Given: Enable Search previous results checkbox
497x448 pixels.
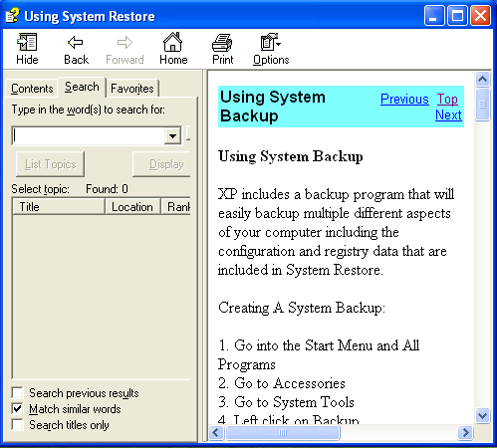Looking at the screenshot, I should click(x=17, y=393).
